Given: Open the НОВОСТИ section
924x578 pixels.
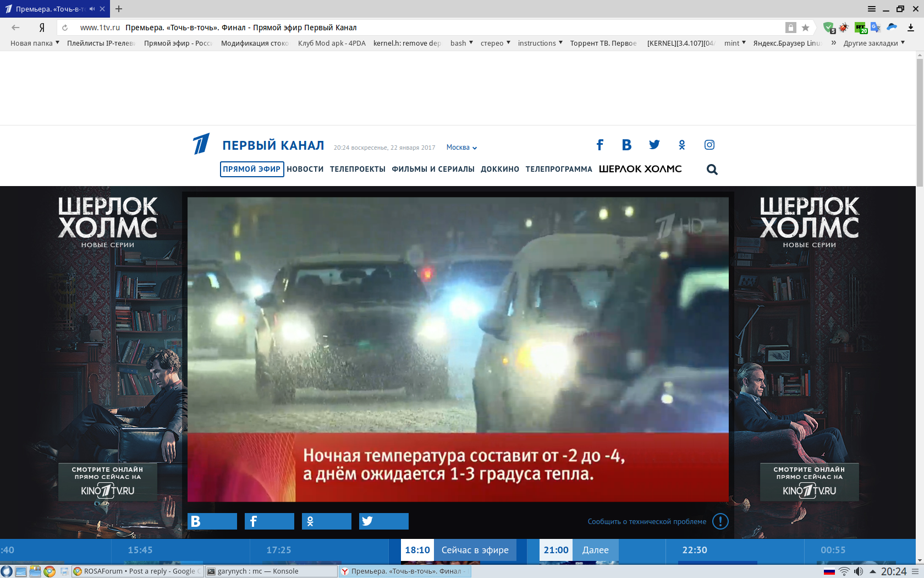Looking at the screenshot, I should [305, 169].
